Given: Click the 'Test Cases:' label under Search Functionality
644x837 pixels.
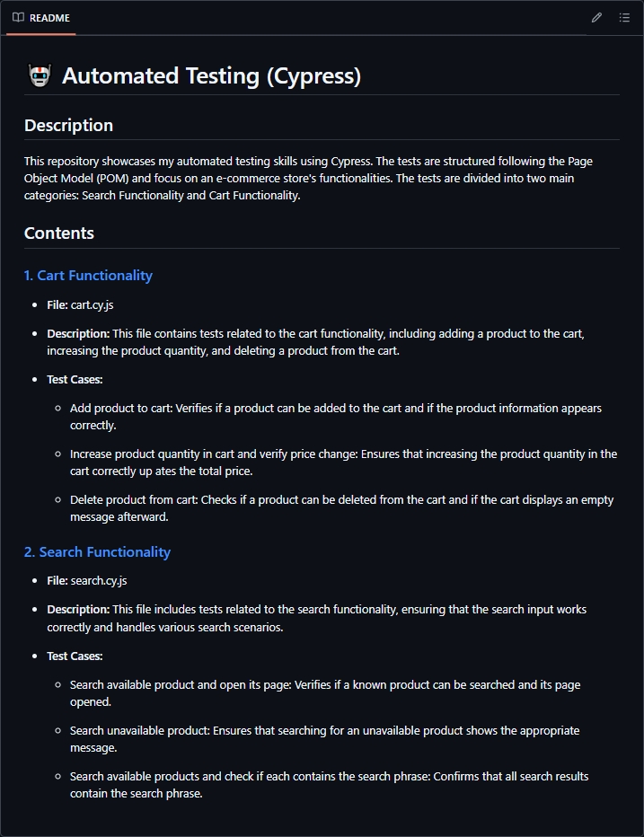Looking at the screenshot, I should coord(75,656).
